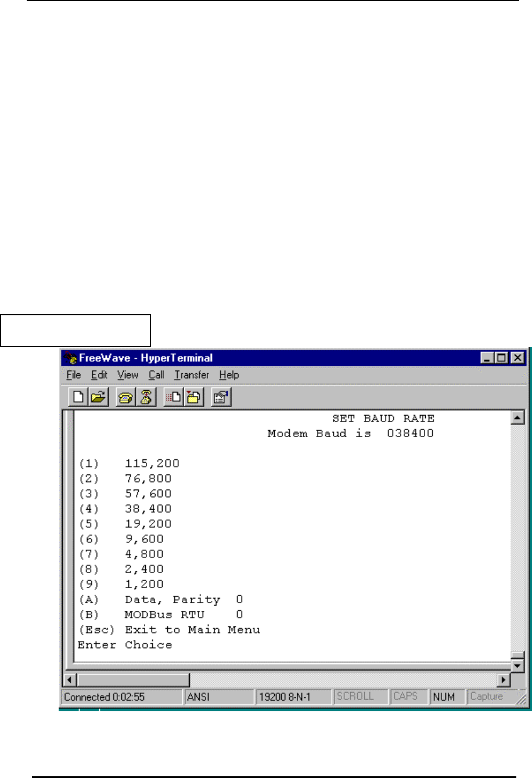Click the 'MODBus RTU' line
The width and height of the screenshot is (532, 778).
(161, 615)
